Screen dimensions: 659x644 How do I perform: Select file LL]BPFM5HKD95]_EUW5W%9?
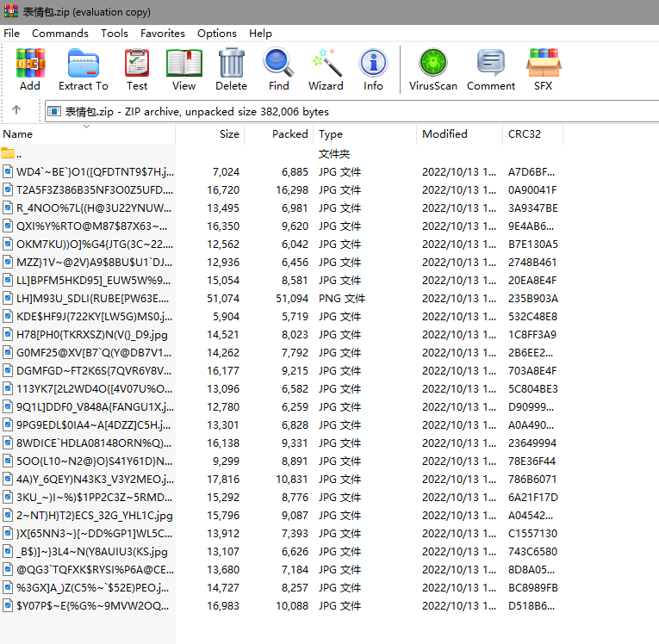pyautogui.click(x=93, y=280)
